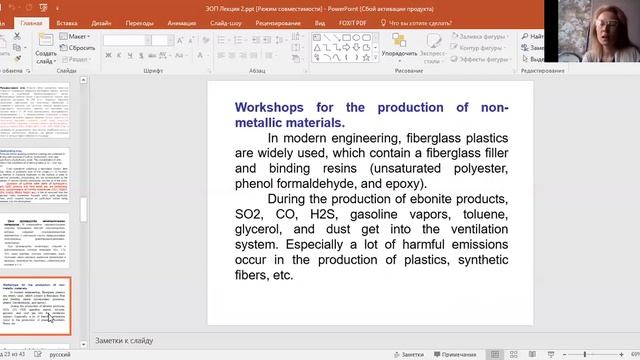
Task: Select the Oval shape in gallery
Action: (x=356, y=38)
